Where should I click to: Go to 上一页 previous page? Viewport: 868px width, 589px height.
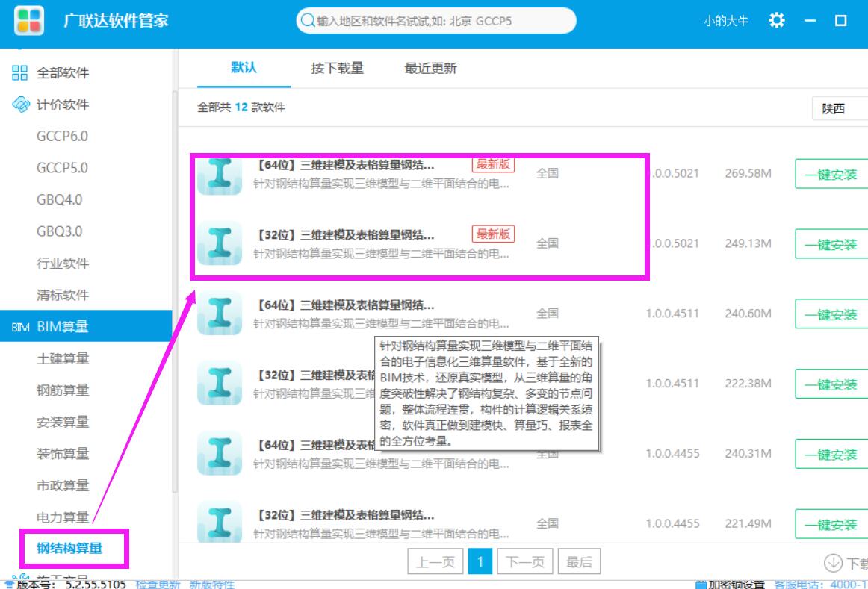click(435, 562)
